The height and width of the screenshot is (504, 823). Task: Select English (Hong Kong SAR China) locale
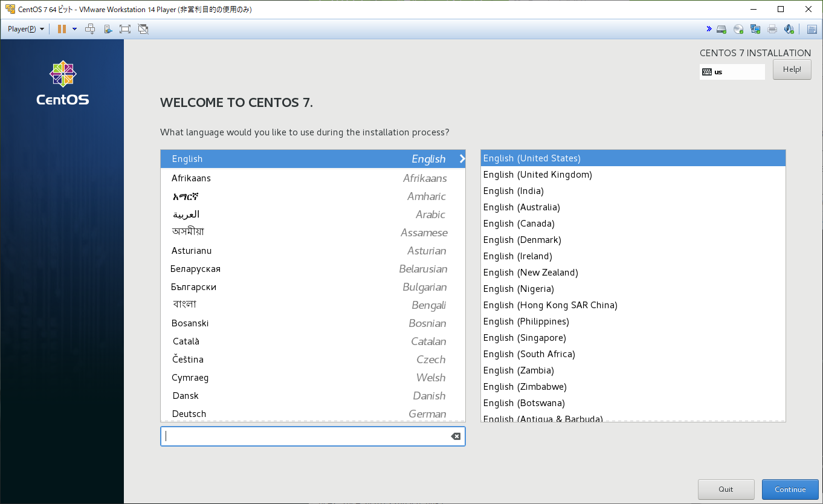pyautogui.click(x=633, y=305)
